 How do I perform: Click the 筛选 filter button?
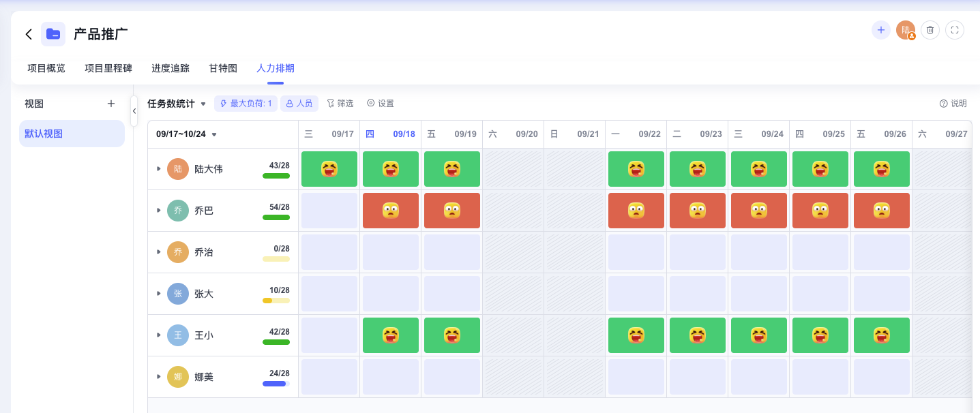coord(340,104)
